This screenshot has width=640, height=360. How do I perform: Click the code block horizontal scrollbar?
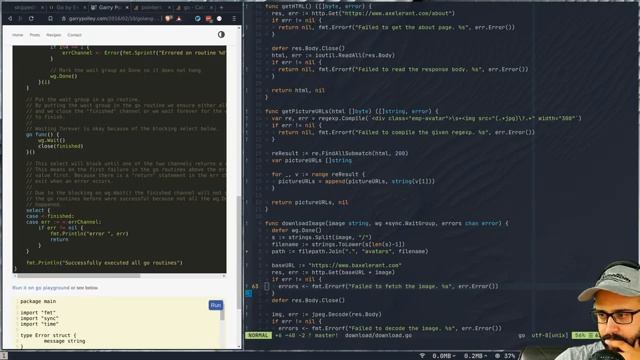point(78,276)
